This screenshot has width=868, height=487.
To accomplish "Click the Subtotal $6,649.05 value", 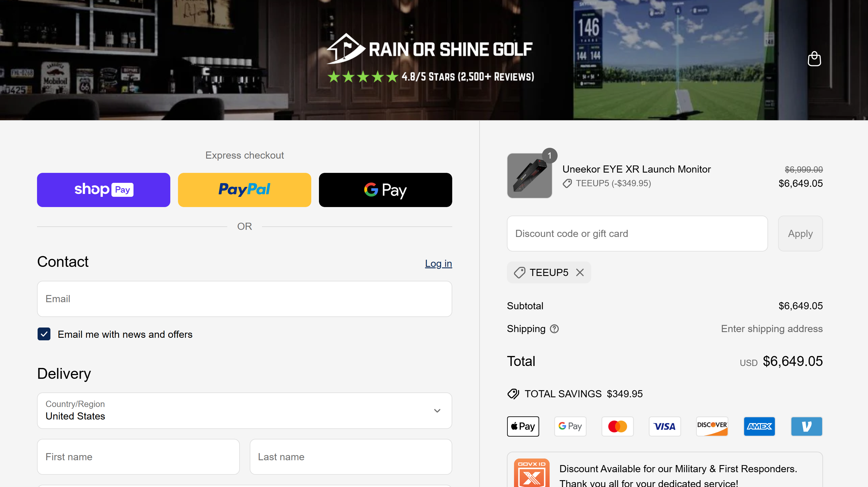I will (801, 306).
